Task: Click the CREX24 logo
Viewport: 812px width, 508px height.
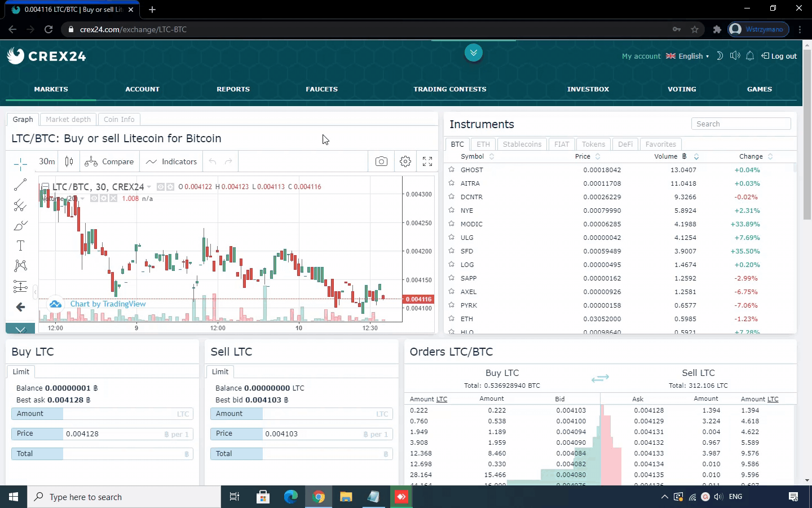Action: tap(47, 56)
